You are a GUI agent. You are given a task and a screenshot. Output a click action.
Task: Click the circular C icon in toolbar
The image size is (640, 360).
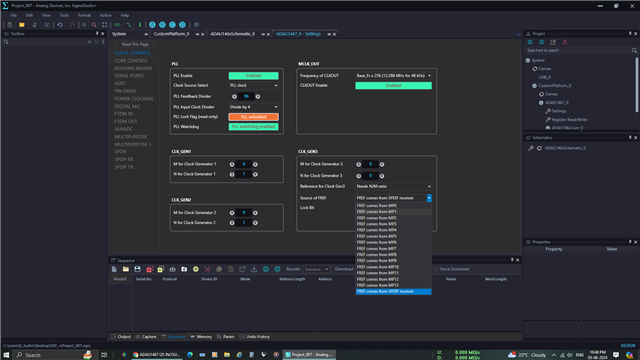click(172, 25)
